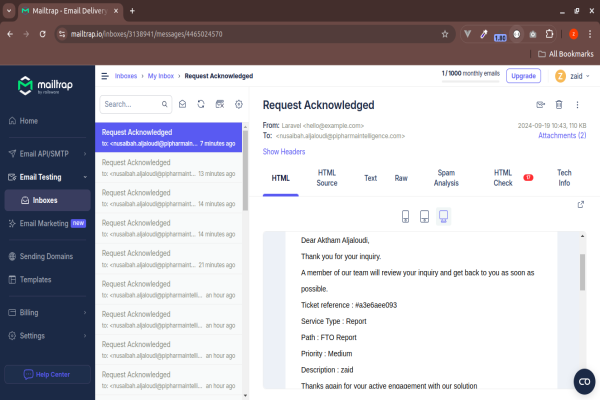
Task: Close the Mailtrap browser tab
Action: click(116, 11)
